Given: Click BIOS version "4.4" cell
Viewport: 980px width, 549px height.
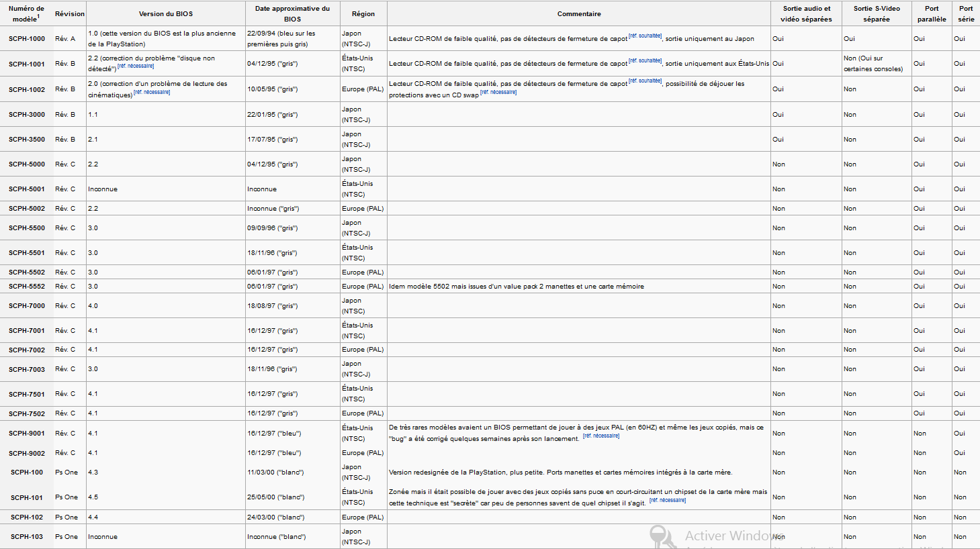Looking at the screenshot, I should coord(166,517).
